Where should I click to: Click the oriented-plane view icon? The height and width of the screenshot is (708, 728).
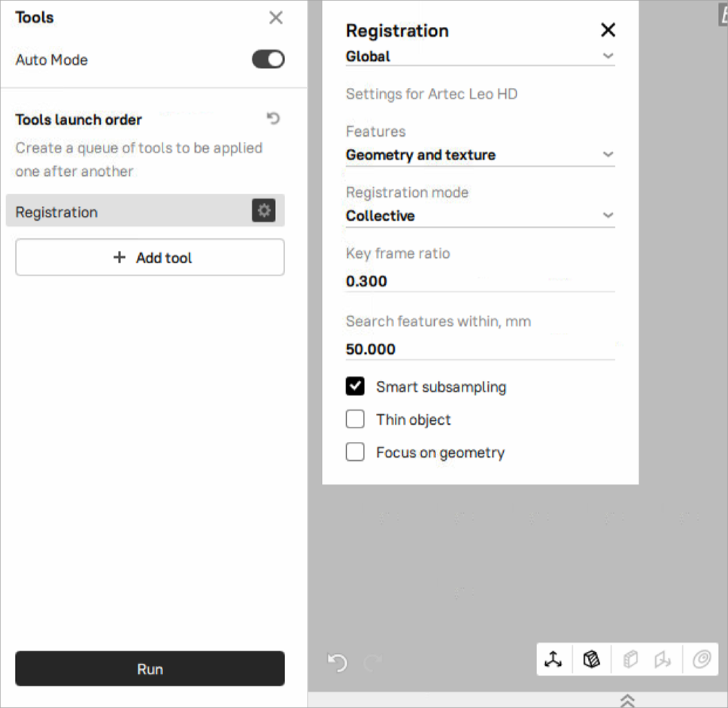(x=662, y=660)
